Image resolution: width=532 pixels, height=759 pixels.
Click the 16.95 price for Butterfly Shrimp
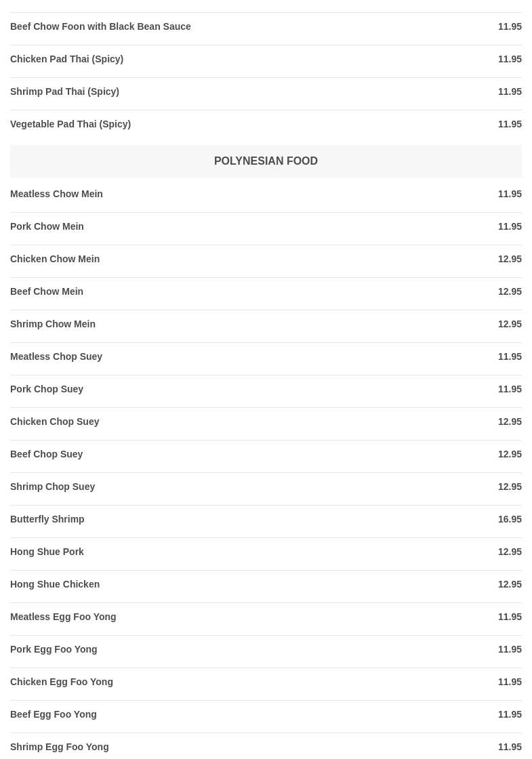pyautogui.click(x=510, y=519)
